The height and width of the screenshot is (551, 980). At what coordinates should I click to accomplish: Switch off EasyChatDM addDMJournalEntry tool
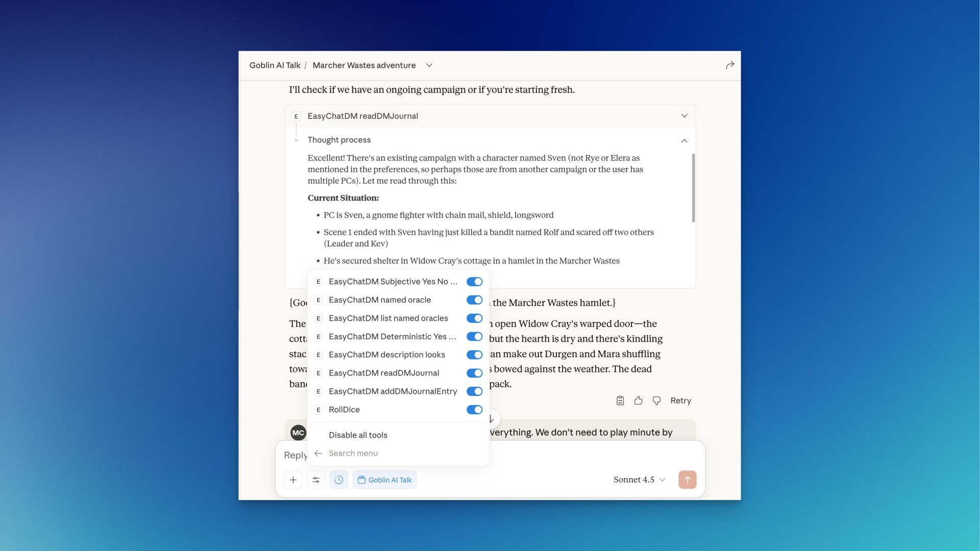pos(474,391)
